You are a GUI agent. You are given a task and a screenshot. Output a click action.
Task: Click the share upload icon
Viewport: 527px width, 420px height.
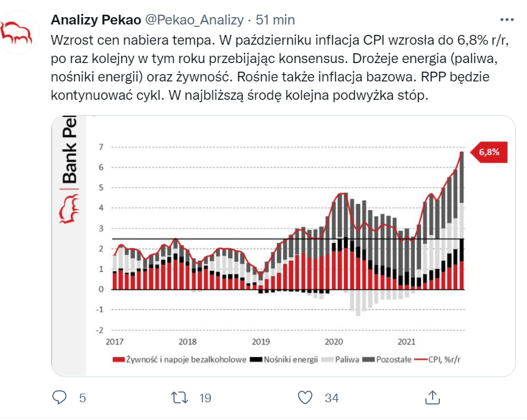coord(433,398)
